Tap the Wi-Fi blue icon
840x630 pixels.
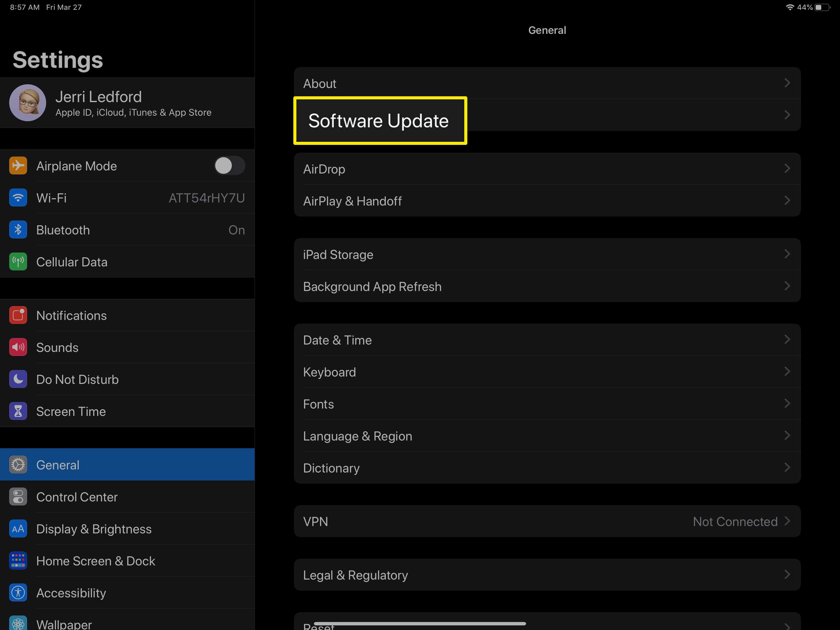[x=18, y=197]
